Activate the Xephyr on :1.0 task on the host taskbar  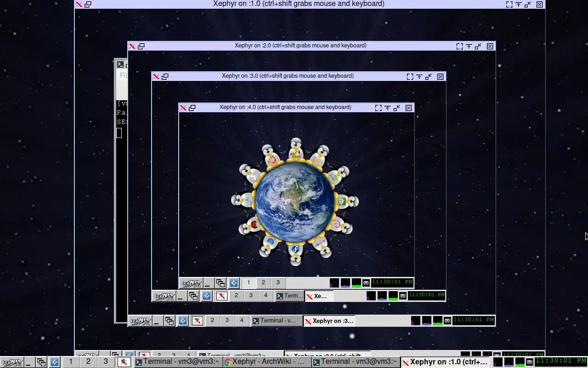445,362
